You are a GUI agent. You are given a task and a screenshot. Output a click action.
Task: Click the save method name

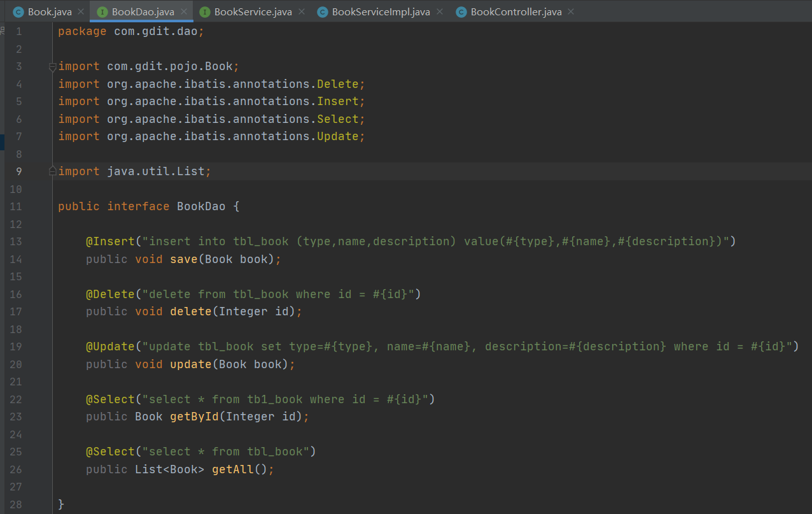click(x=184, y=259)
